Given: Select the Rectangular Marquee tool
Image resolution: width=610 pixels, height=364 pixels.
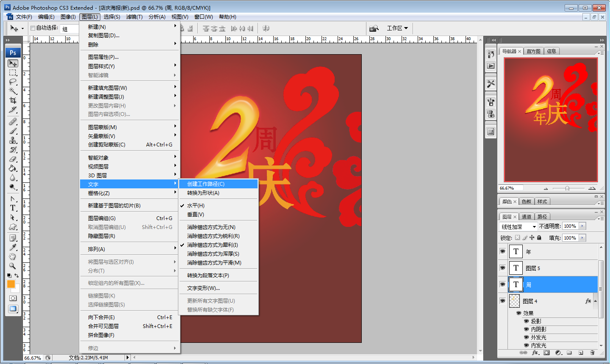Looking at the screenshot, I should (x=13, y=72).
